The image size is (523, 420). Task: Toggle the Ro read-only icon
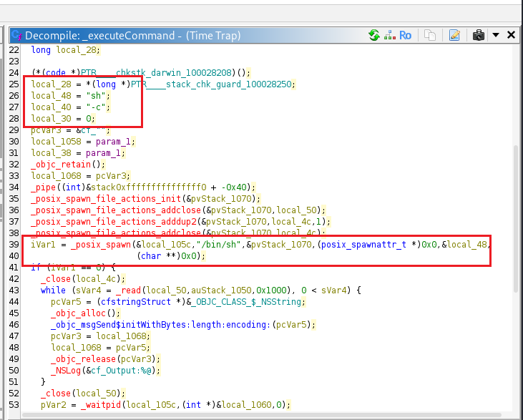click(x=405, y=35)
